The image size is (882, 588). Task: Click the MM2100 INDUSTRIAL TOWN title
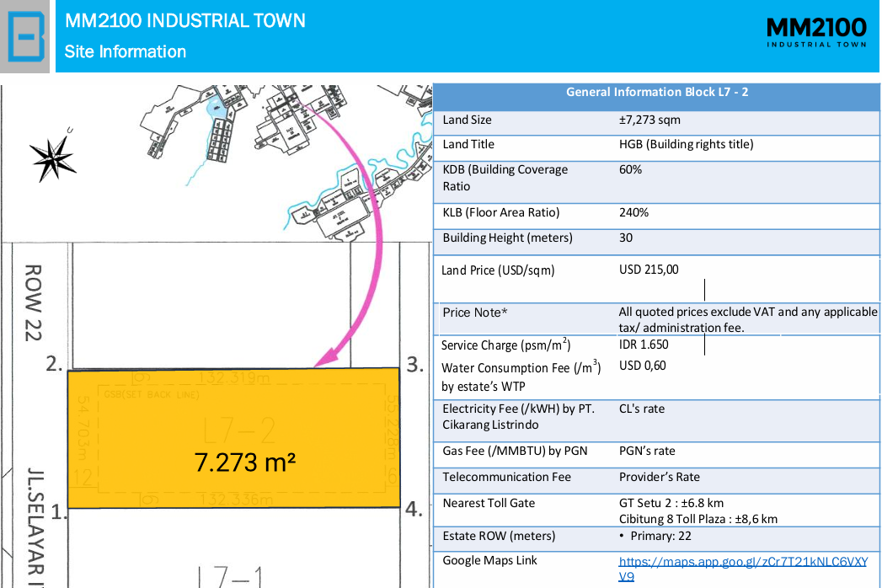(185, 21)
